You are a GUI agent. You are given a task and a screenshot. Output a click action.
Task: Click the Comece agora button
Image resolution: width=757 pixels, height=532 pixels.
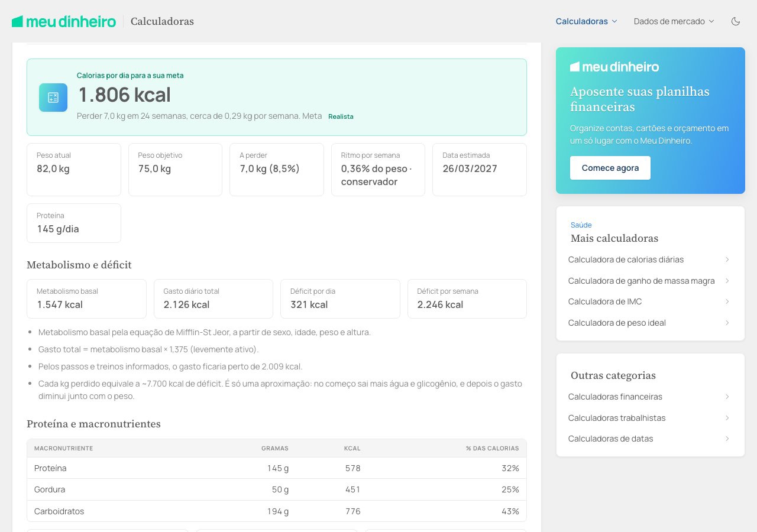pyautogui.click(x=610, y=168)
